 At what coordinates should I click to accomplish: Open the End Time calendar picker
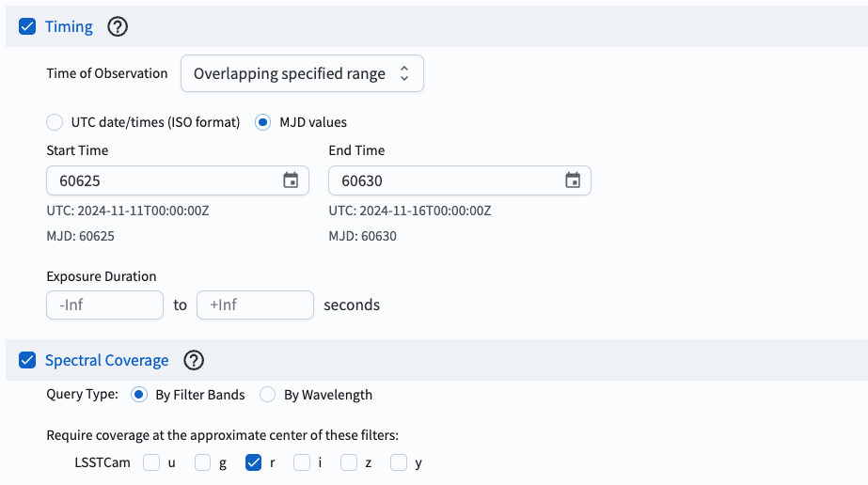573,180
